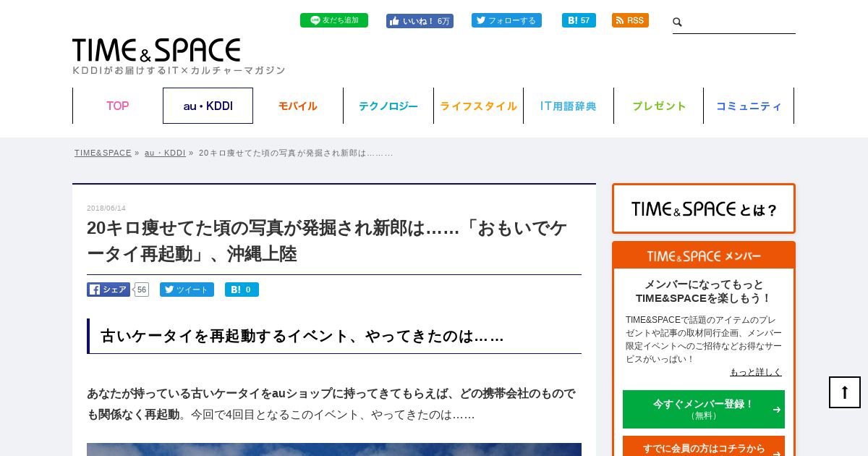
Task: Open the コミュニティ navigation tab
Action: 749,106
